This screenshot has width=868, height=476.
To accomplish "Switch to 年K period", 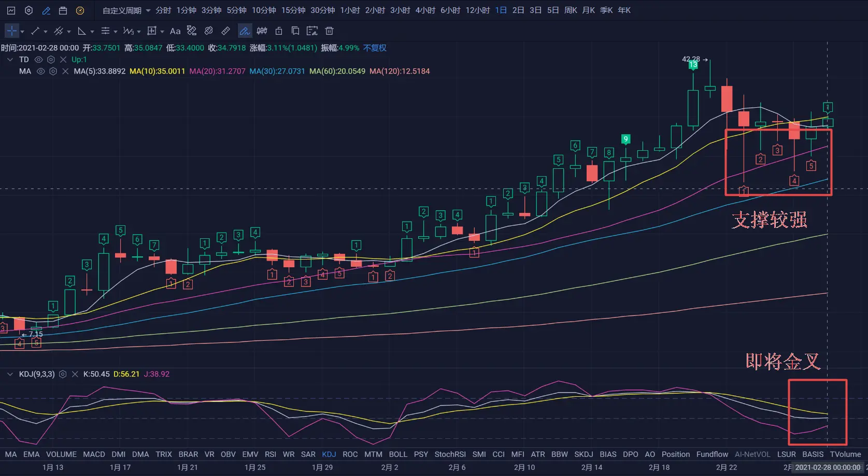I will (624, 10).
